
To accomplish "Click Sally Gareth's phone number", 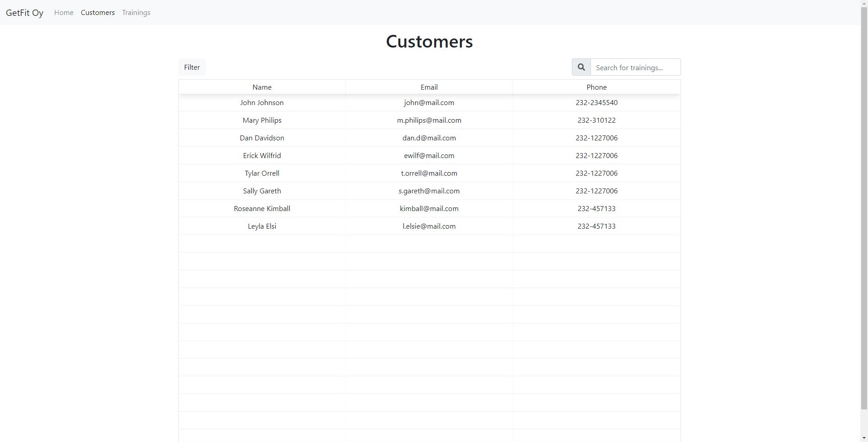I will tap(597, 191).
